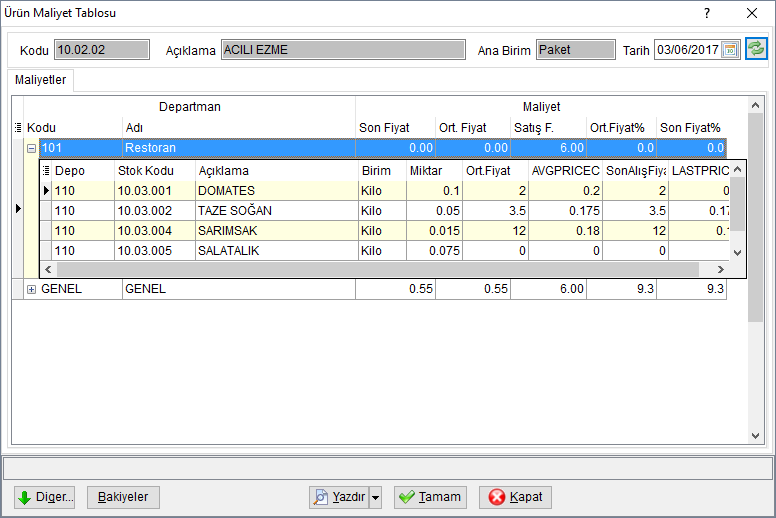Click the Son Fiyat% column header
Image resolution: width=776 pixels, height=518 pixels.
(x=691, y=128)
